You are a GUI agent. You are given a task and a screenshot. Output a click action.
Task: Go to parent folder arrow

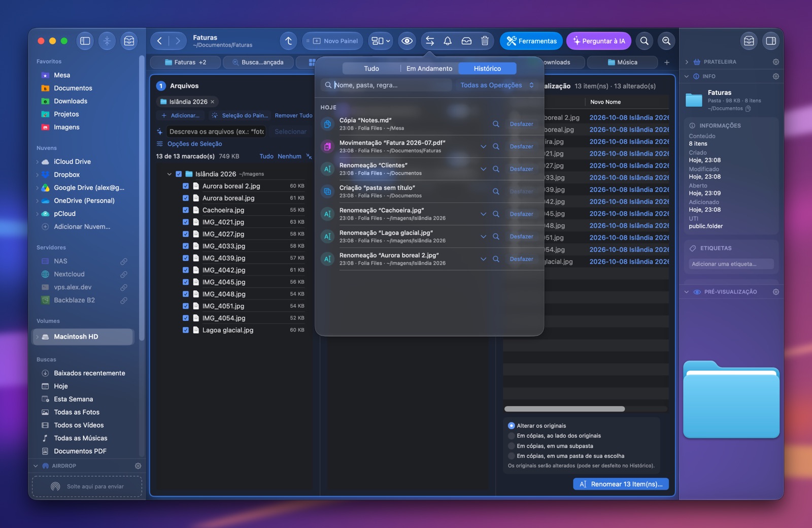288,41
